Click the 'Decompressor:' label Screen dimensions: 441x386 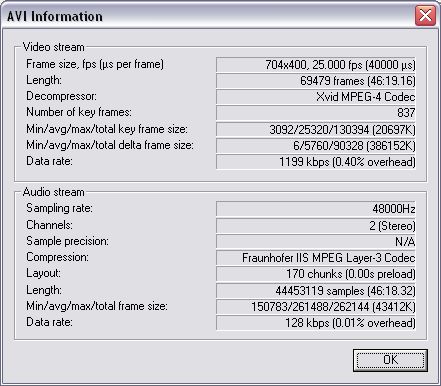point(61,96)
